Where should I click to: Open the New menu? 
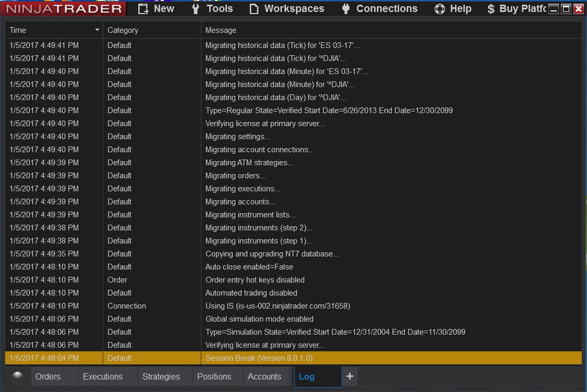155,9
